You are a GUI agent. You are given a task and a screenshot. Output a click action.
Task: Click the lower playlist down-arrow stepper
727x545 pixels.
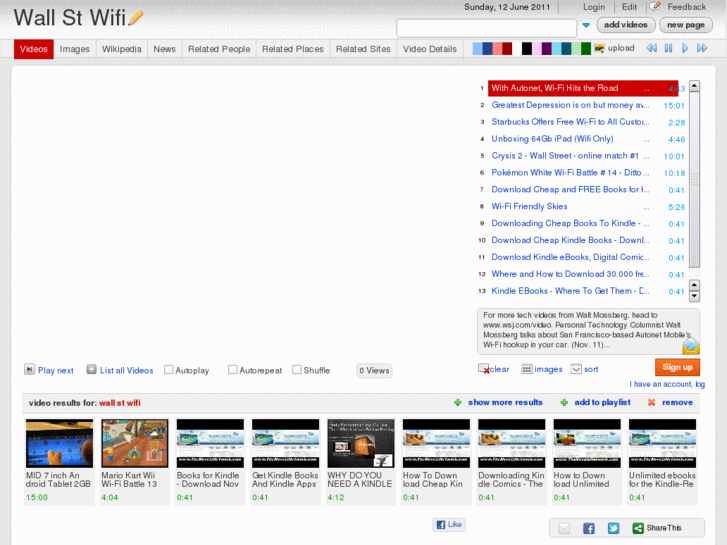pyautogui.click(x=694, y=296)
